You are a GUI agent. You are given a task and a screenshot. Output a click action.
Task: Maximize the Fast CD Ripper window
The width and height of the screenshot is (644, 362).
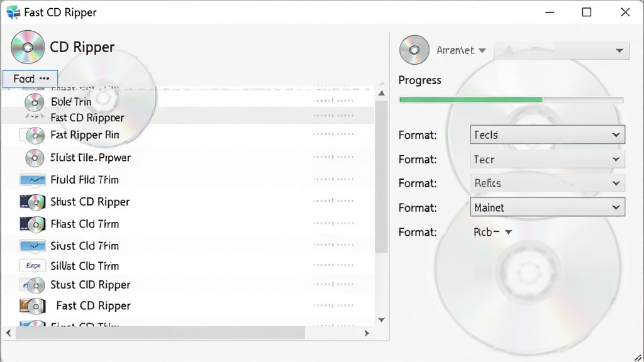tap(587, 13)
